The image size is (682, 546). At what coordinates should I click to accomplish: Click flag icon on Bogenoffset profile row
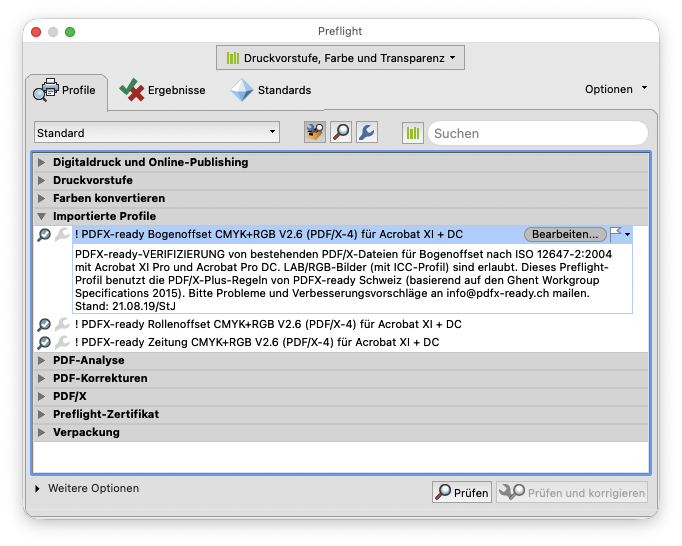pyautogui.click(x=616, y=234)
